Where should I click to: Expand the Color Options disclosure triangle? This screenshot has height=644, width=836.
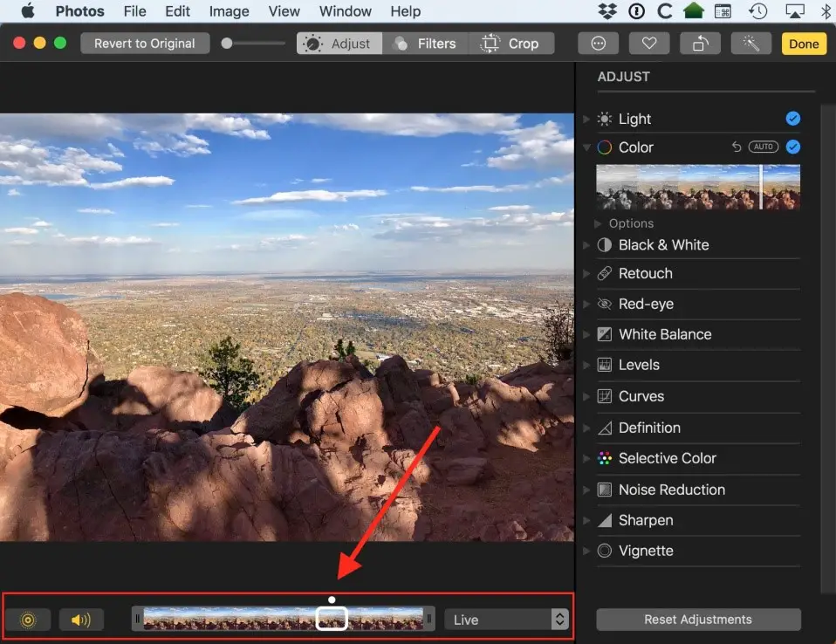click(598, 224)
